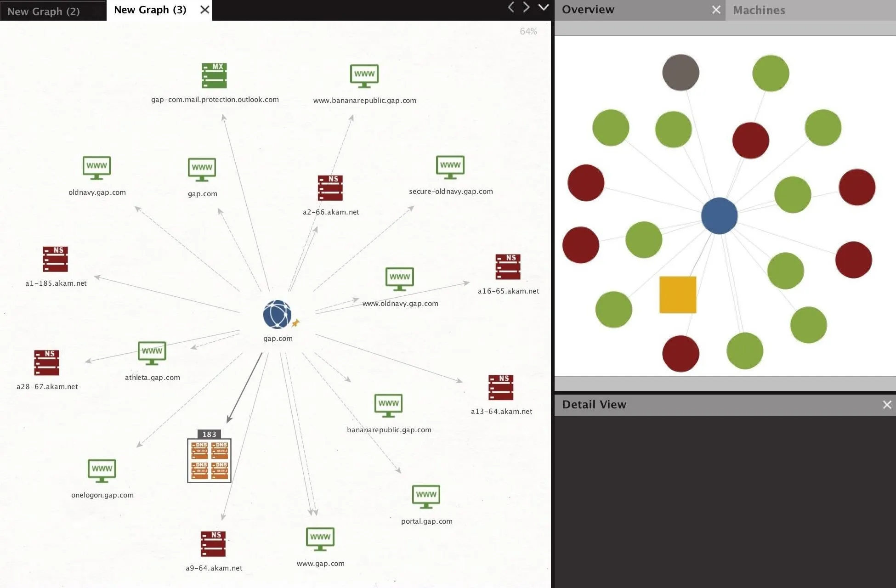Click the a9-64.akam.net label text
896x588 pixels.
coord(214,568)
